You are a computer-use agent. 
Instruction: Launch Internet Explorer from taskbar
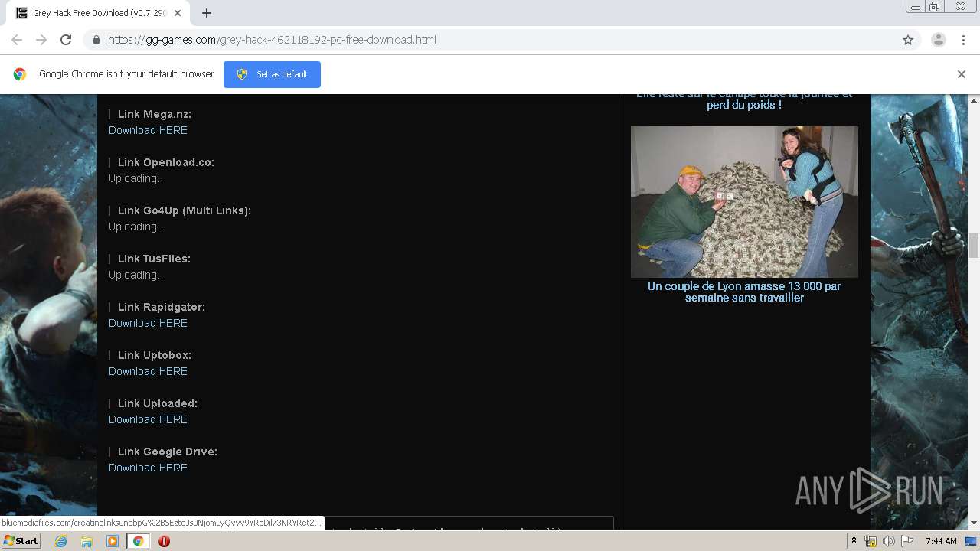coord(60,541)
